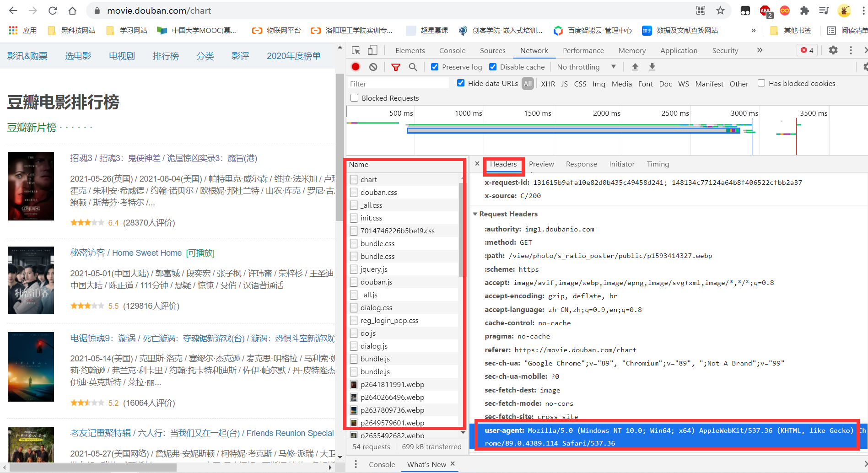The image size is (868, 473).
Task: Click the webpage horizontal scrollbar
Action: click(93, 467)
